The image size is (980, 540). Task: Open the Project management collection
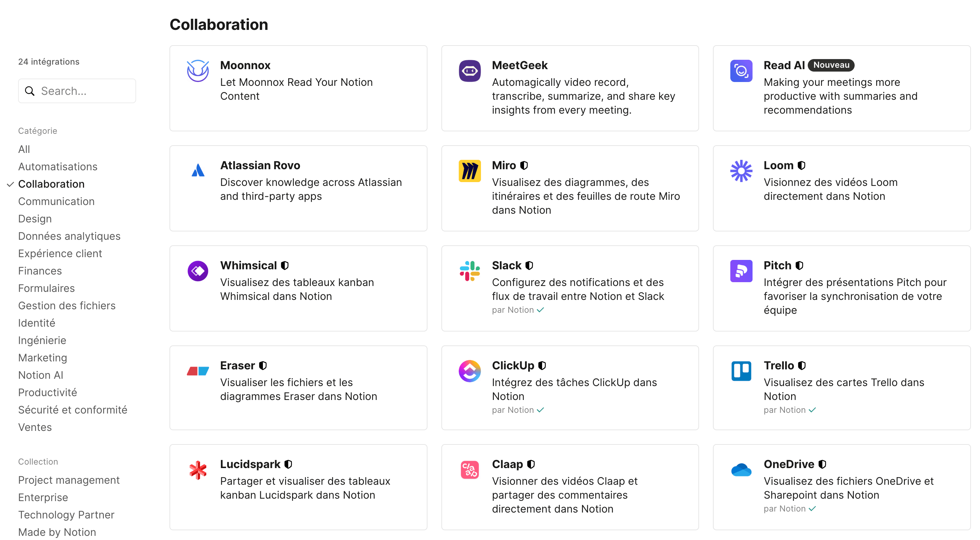69,480
